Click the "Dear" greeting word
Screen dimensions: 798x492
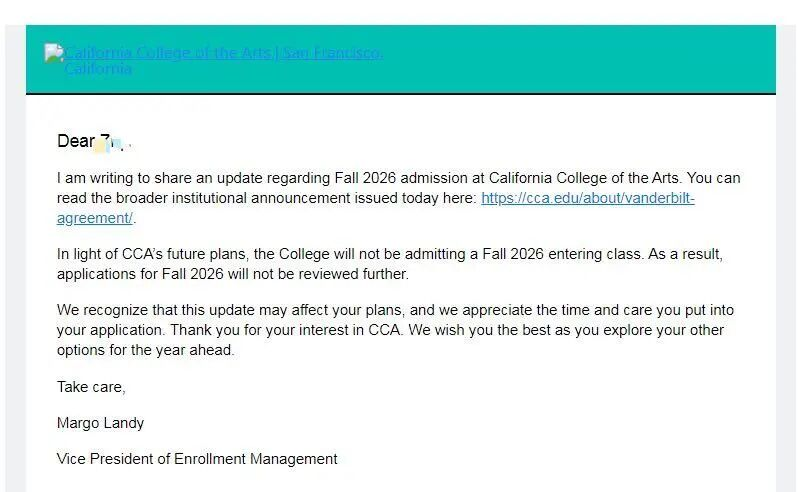pyautogui.click(x=75, y=141)
